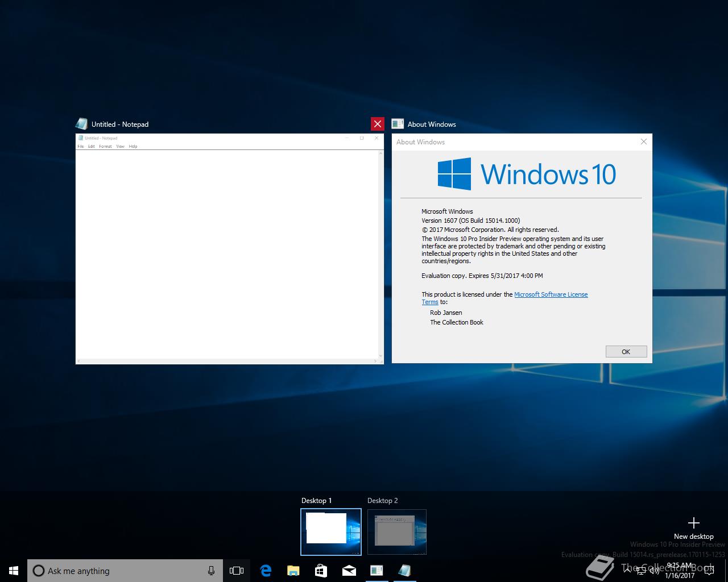
Task: Launch Microsoft Edge from taskbar
Action: [266, 571]
